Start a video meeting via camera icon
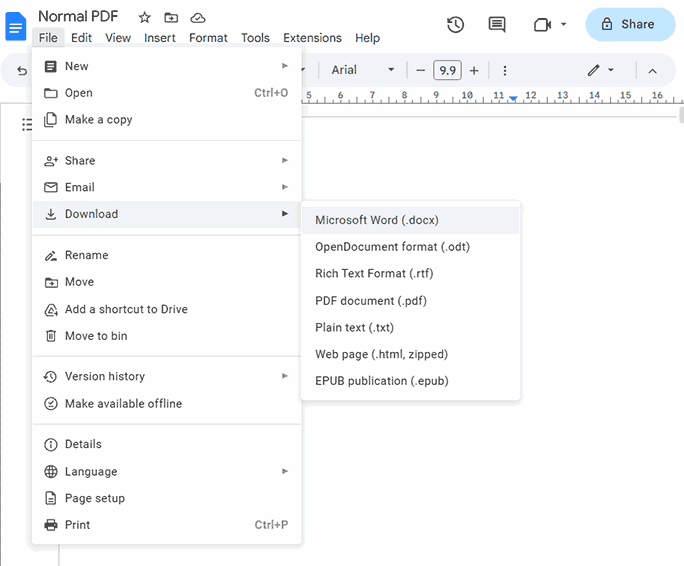 [x=543, y=24]
